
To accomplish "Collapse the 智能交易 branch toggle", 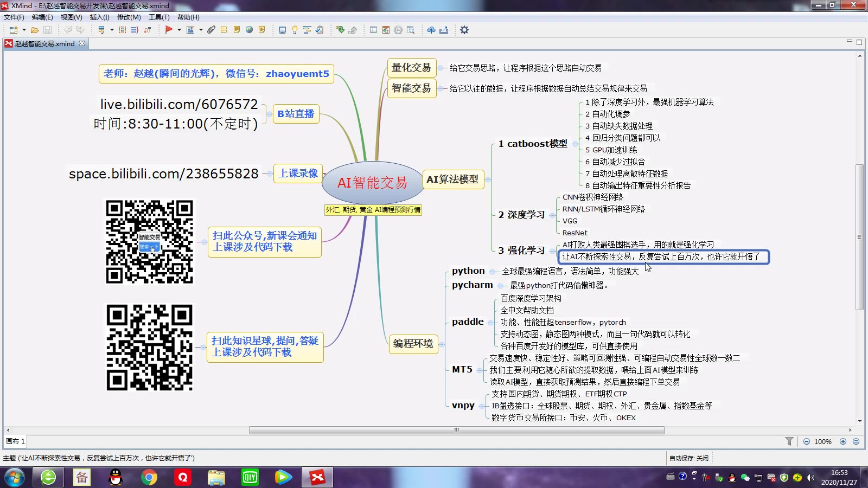I will click(x=441, y=88).
